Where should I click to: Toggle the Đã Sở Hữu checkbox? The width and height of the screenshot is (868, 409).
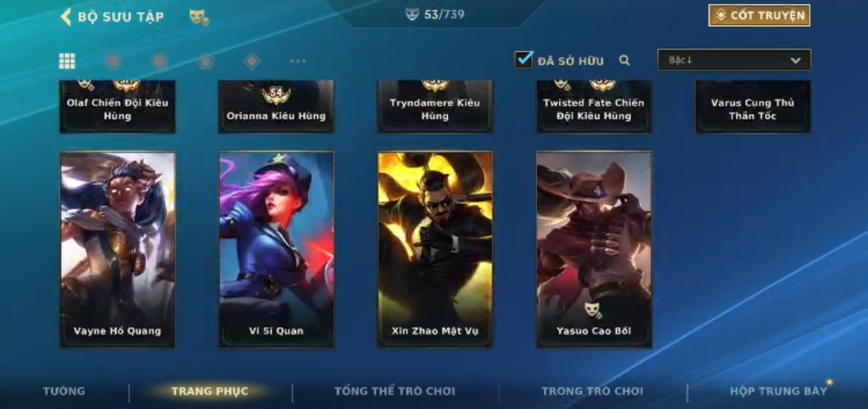point(524,59)
